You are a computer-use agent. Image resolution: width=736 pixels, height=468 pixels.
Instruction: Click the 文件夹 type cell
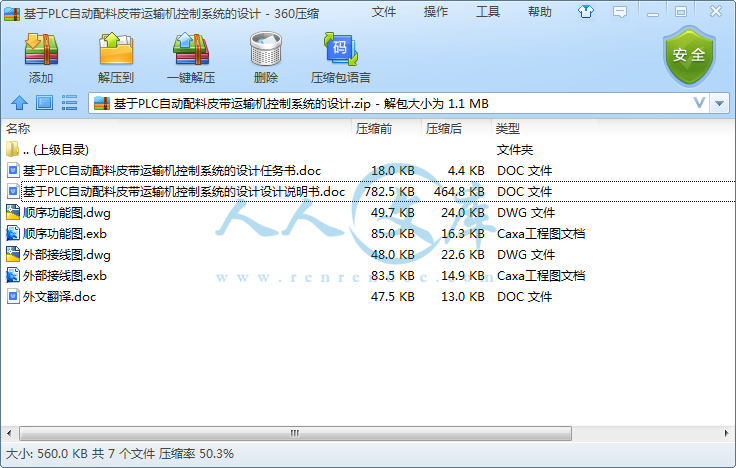tap(515, 150)
